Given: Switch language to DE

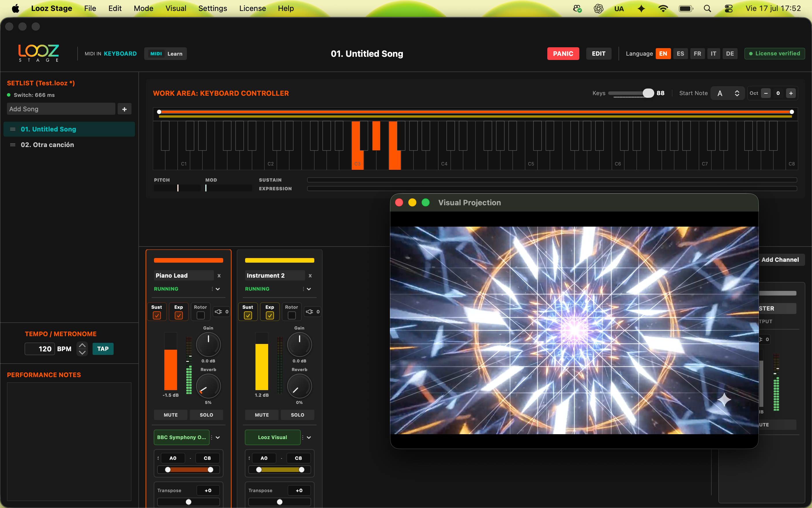Looking at the screenshot, I should coord(730,54).
